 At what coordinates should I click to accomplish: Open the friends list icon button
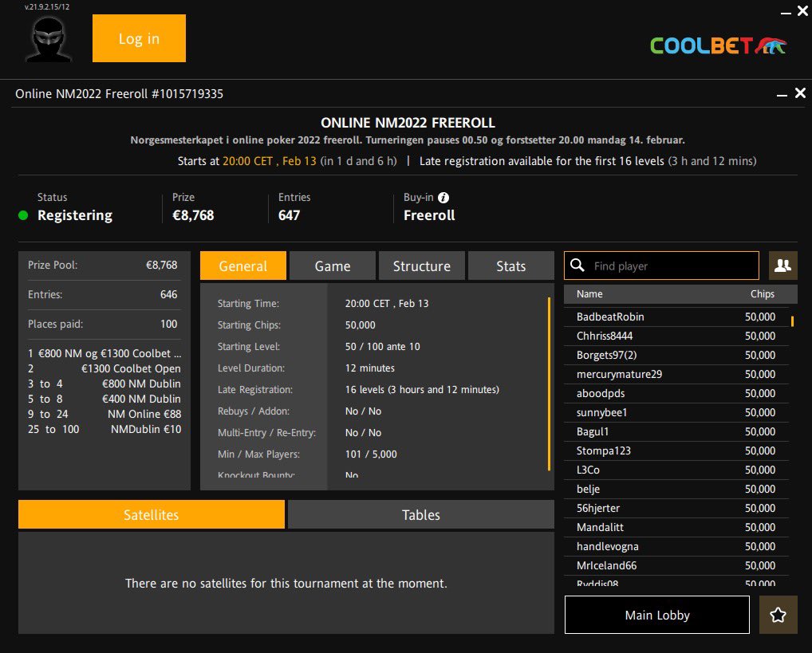click(x=783, y=266)
